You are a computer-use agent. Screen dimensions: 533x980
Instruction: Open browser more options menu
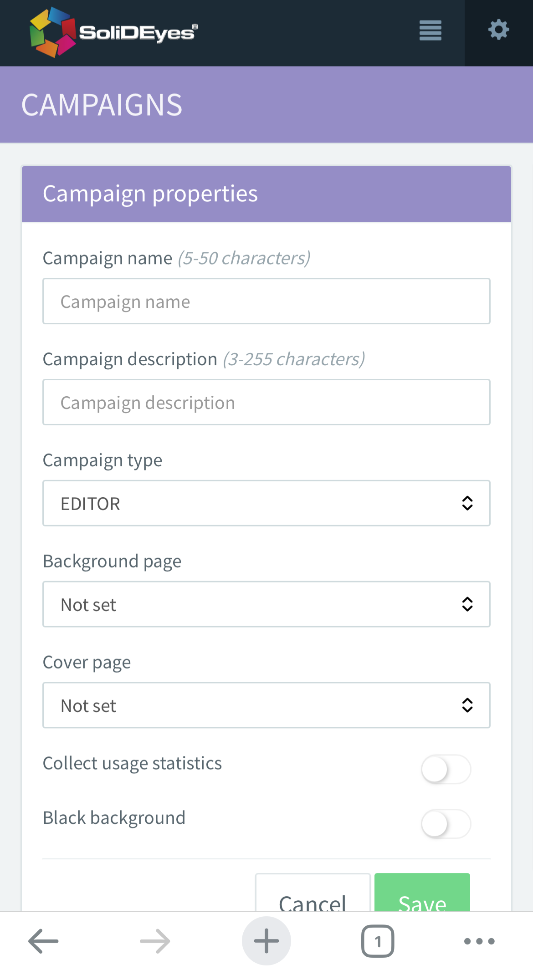(x=479, y=941)
